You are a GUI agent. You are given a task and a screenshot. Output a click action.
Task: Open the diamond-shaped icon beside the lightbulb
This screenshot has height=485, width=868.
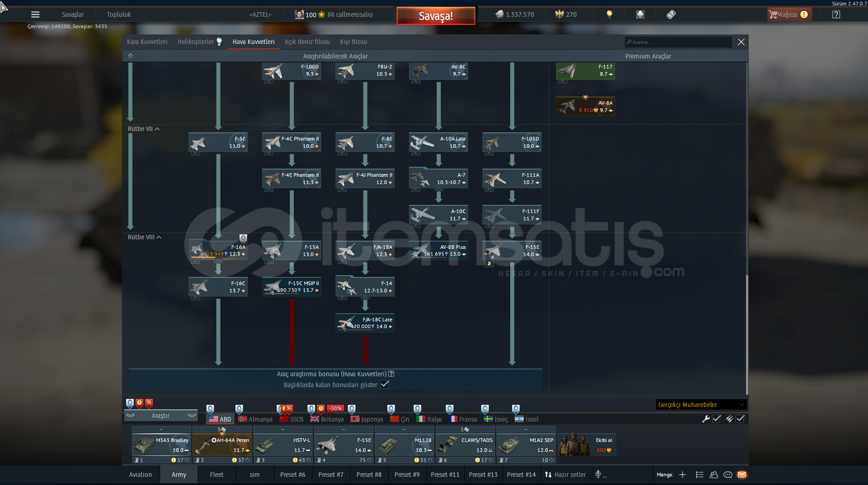(640, 15)
